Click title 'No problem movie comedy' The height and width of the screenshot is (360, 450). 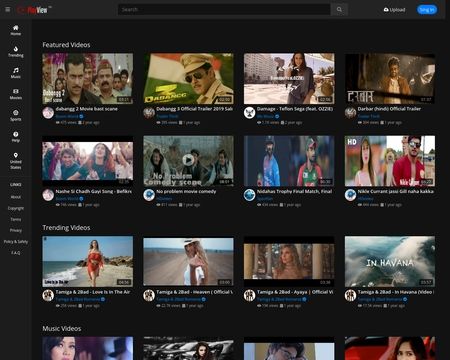(x=186, y=191)
